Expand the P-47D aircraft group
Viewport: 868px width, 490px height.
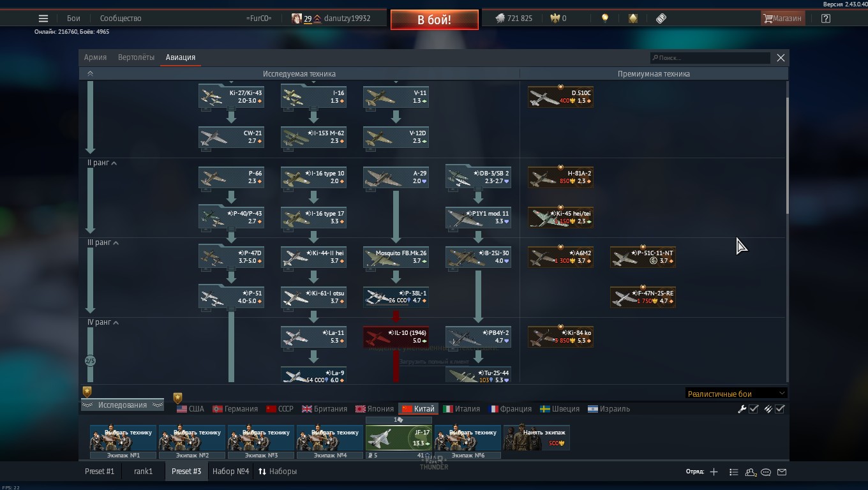pyautogui.click(x=231, y=258)
